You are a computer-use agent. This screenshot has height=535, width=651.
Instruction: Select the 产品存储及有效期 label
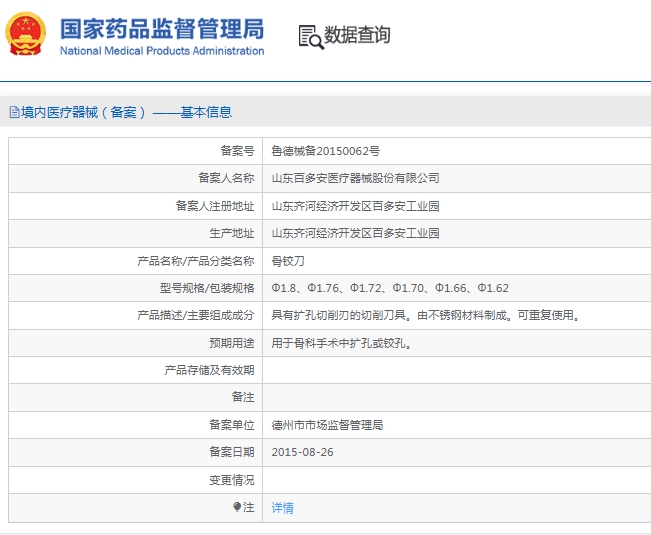(209, 370)
